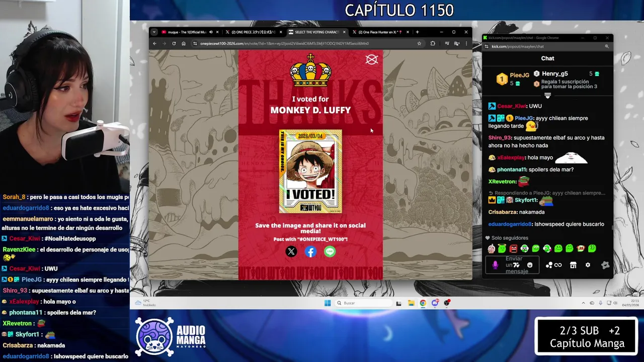
Task: Close the THANKS vote popup
Action: click(371, 60)
